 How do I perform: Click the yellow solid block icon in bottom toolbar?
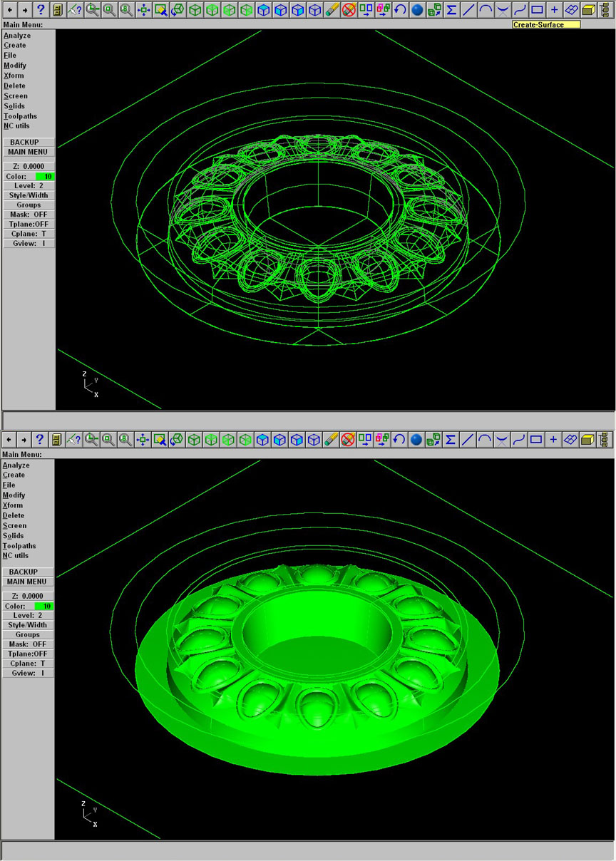click(x=588, y=440)
